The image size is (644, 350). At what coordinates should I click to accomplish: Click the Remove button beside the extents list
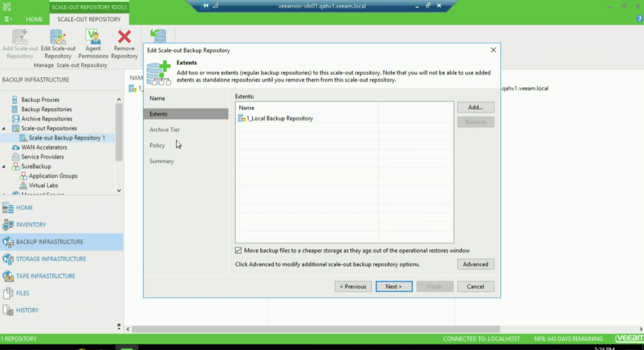pyautogui.click(x=476, y=122)
